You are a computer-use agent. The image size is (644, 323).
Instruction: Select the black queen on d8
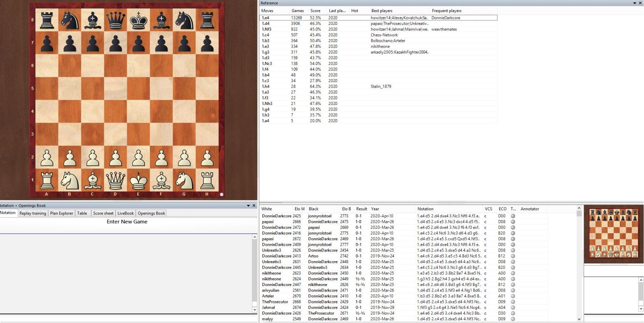116,20
